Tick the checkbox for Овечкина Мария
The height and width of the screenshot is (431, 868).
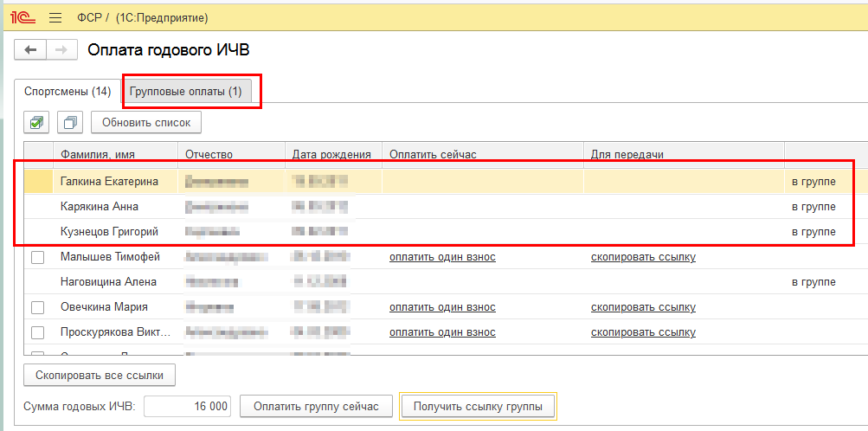point(37,307)
